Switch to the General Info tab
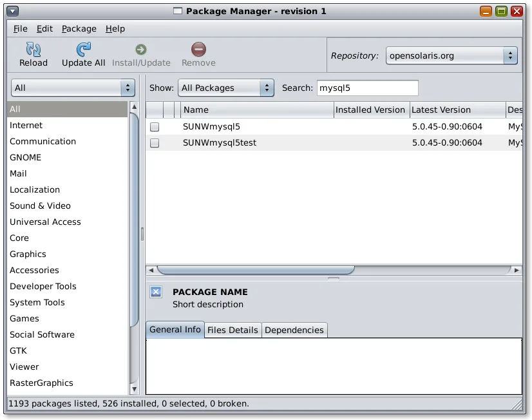The width and height of the screenshot is (532, 420). (x=175, y=330)
